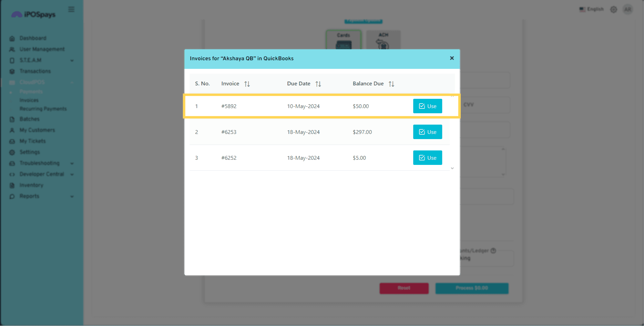
Task: Open the iPOSpays logo home
Action: click(x=33, y=14)
